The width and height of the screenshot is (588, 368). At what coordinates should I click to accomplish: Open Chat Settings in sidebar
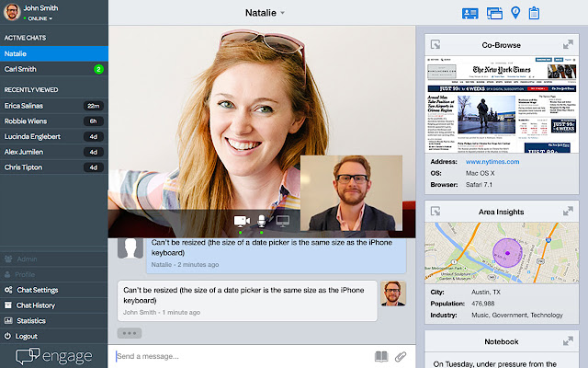[54, 290]
